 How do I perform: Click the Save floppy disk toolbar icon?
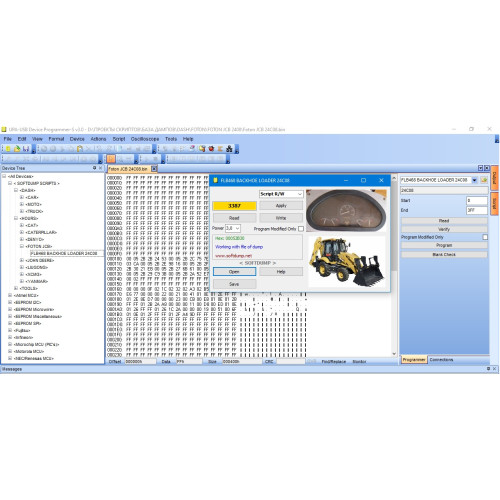pos(26,149)
